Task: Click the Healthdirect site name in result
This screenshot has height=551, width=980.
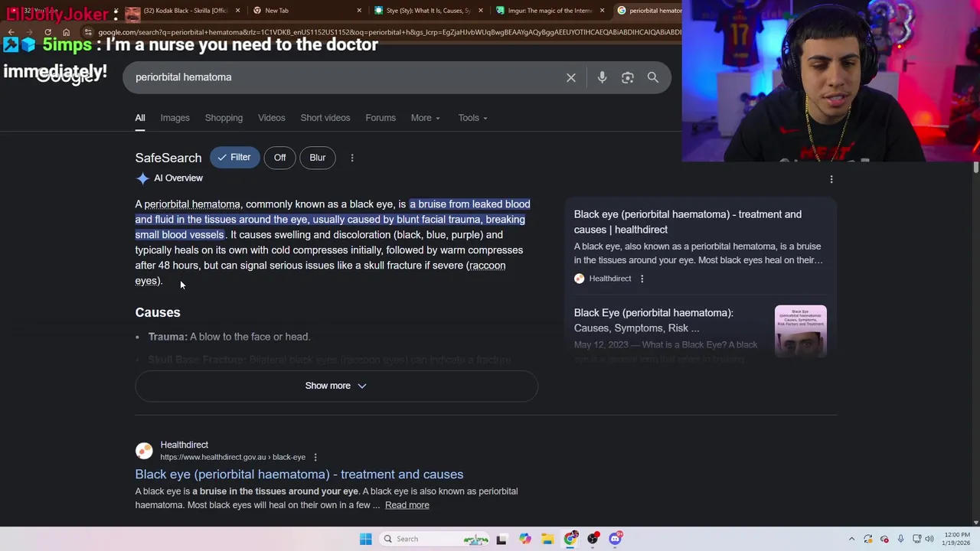Action: pos(184,445)
